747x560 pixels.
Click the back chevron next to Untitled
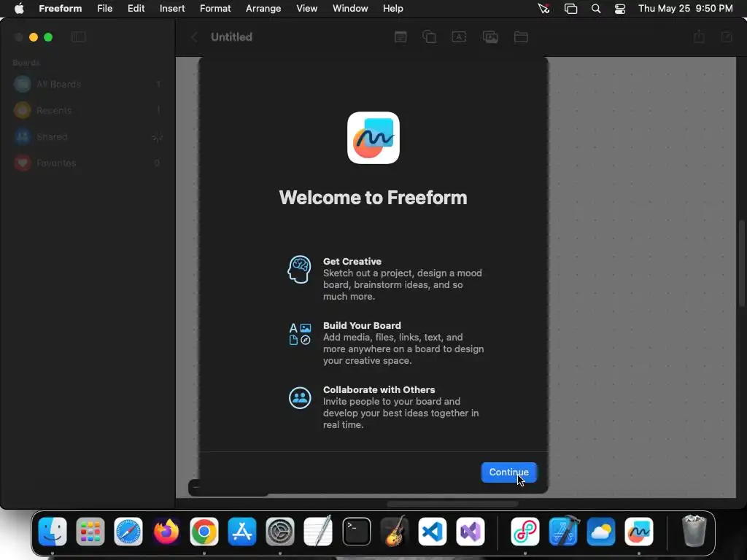(194, 37)
